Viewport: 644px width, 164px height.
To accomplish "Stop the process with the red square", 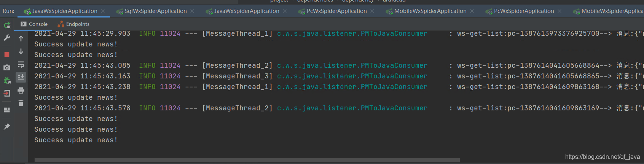I will pos(7,54).
